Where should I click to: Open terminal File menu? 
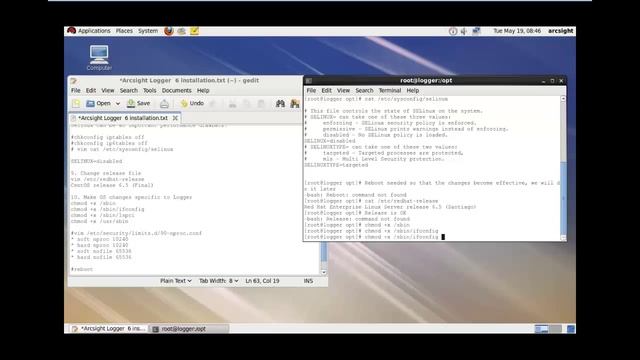point(311,91)
